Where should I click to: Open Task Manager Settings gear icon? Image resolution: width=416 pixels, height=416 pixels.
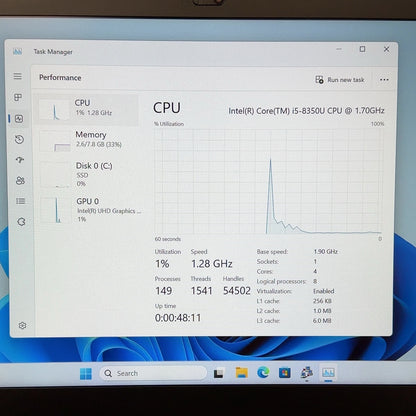point(22,325)
